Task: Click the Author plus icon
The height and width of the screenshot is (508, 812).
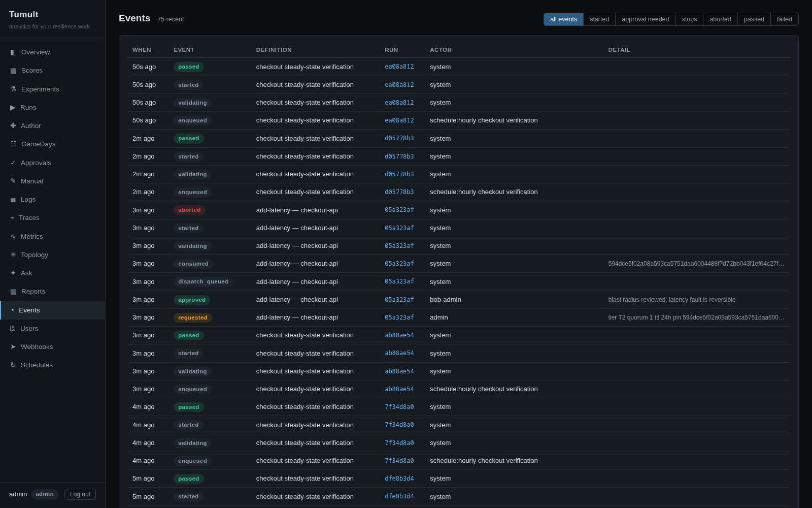Action: pyautogui.click(x=13, y=125)
